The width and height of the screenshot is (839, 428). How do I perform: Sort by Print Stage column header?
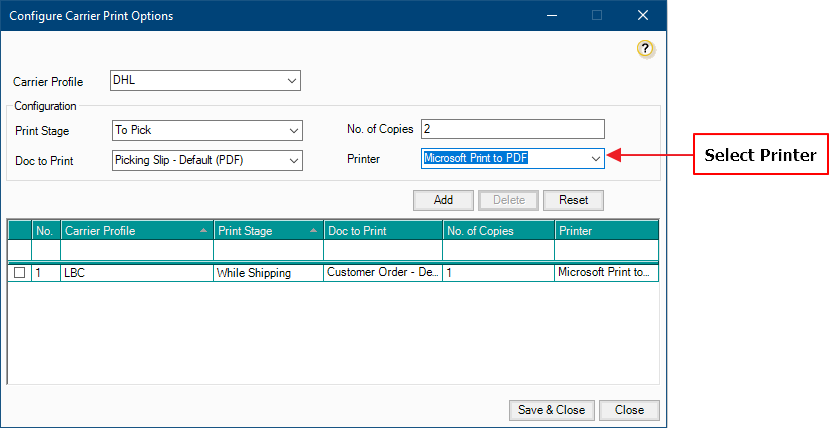pos(268,231)
